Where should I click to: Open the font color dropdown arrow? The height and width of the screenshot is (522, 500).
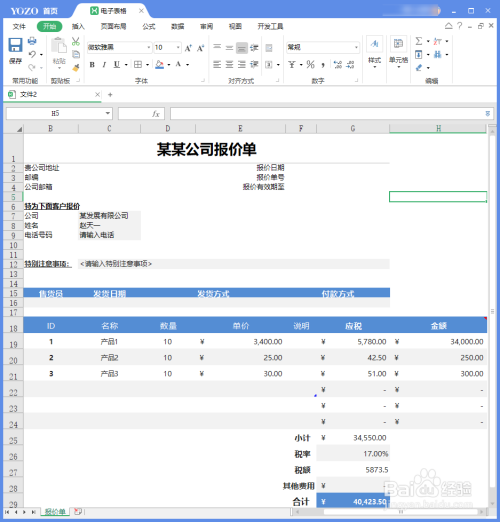(188, 65)
